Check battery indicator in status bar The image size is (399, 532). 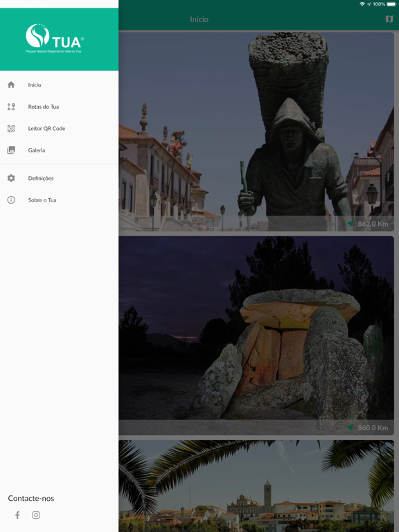391,4
